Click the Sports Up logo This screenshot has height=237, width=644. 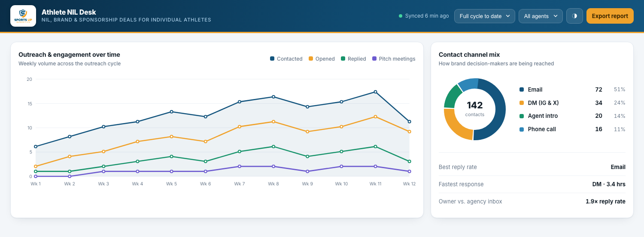(x=23, y=16)
